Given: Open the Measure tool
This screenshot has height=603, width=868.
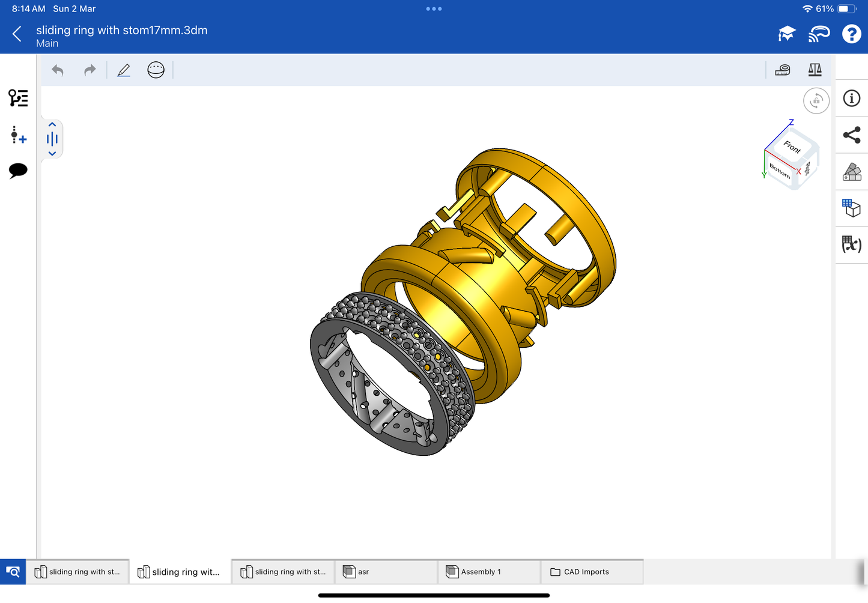Looking at the screenshot, I should click(782, 70).
